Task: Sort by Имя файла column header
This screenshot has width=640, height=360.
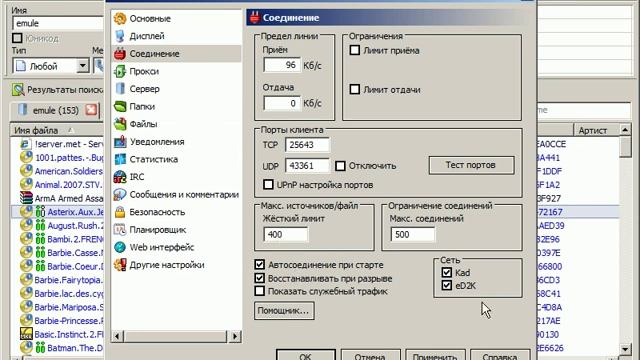Action: [57, 130]
